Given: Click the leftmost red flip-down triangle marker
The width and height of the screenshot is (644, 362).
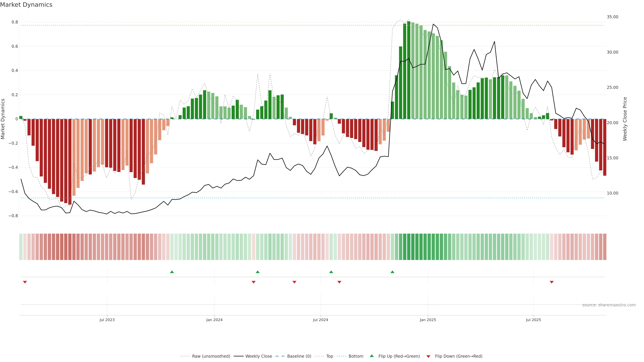Looking at the screenshot, I should click(x=25, y=282).
